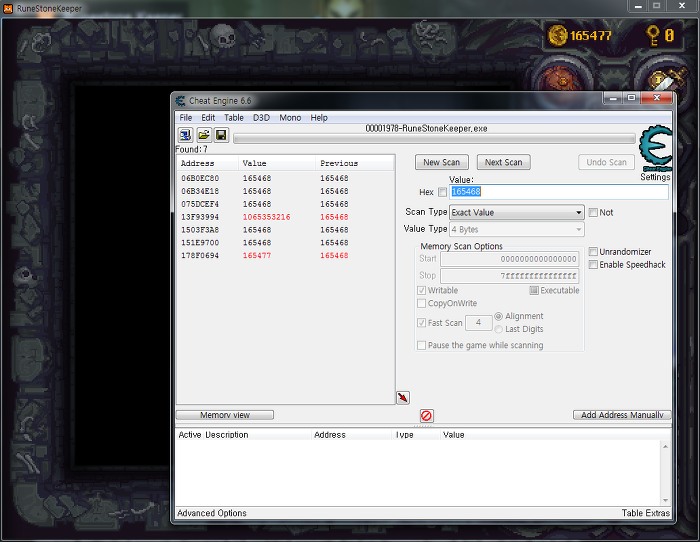Click the Previous column header

pyautogui.click(x=355, y=163)
